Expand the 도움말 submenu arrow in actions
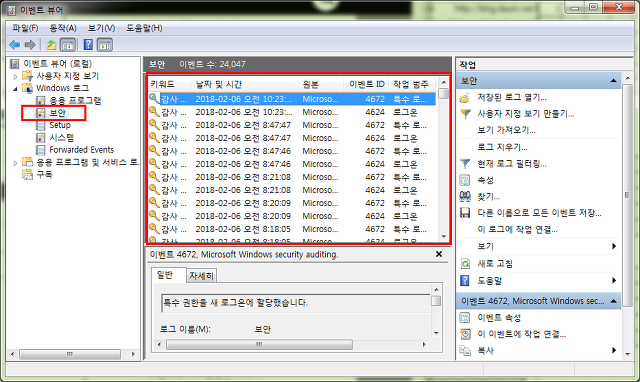The image size is (640, 382). click(x=613, y=280)
